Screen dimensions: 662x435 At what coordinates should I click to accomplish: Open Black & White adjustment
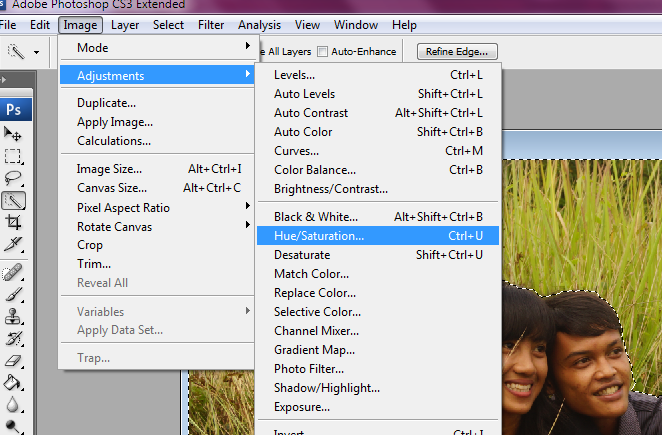[378, 217]
